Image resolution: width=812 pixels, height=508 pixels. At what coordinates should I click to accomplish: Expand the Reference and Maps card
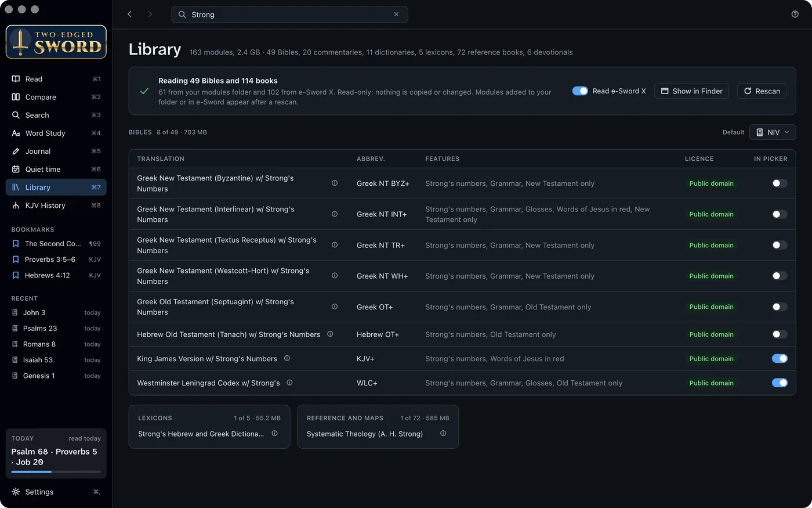(378, 427)
